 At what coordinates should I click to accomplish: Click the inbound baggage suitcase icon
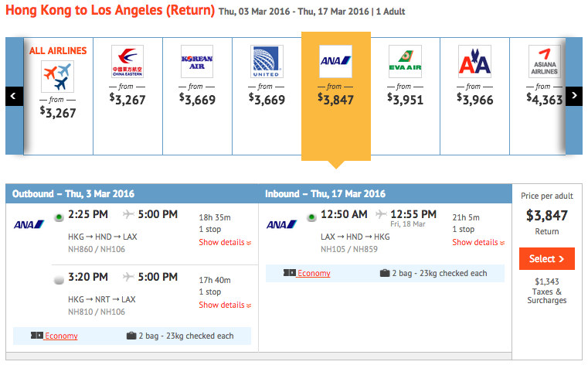pos(385,273)
